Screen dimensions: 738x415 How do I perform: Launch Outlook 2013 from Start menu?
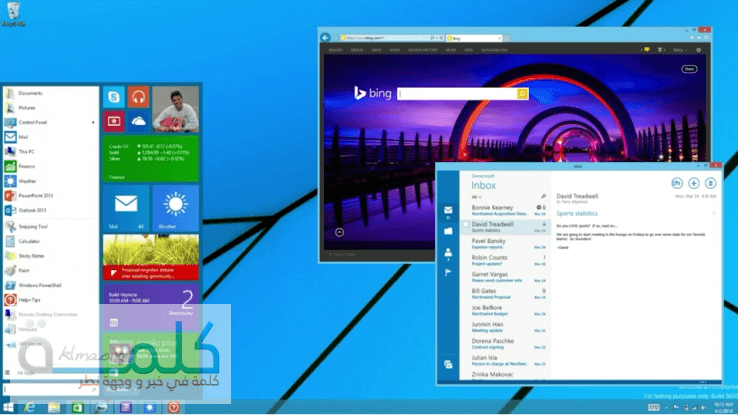50,210
